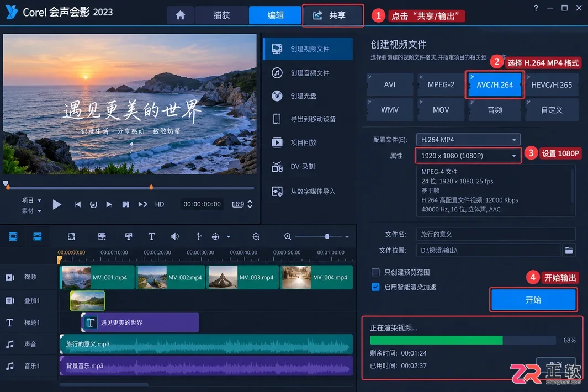Select 创建视频文件 in the share sidebar
588x392 pixels.
pyautogui.click(x=308, y=49)
